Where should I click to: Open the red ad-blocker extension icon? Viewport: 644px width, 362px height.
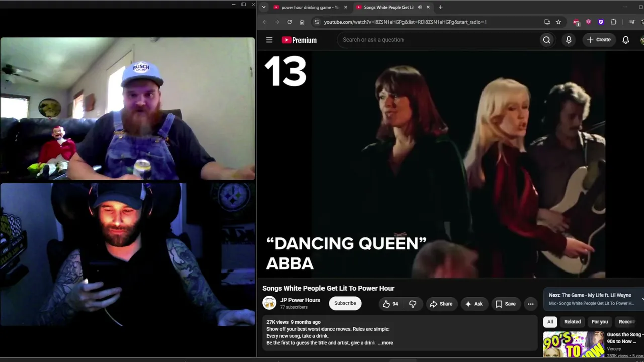pyautogui.click(x=576, y=22)
